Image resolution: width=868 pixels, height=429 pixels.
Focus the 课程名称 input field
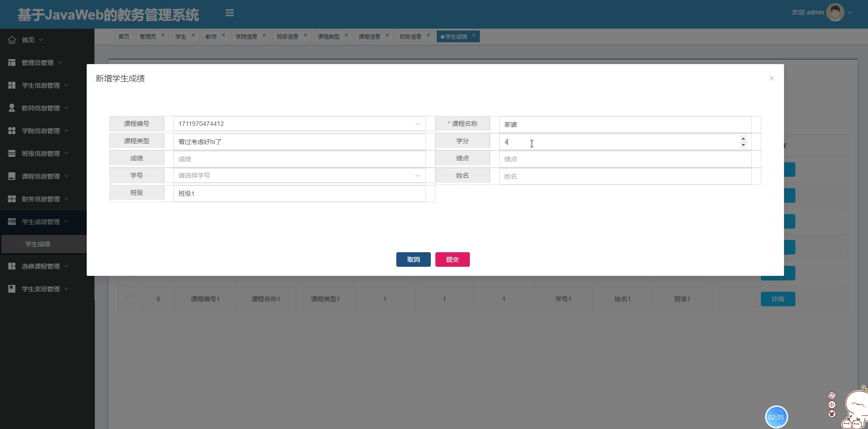coord(626,124)
